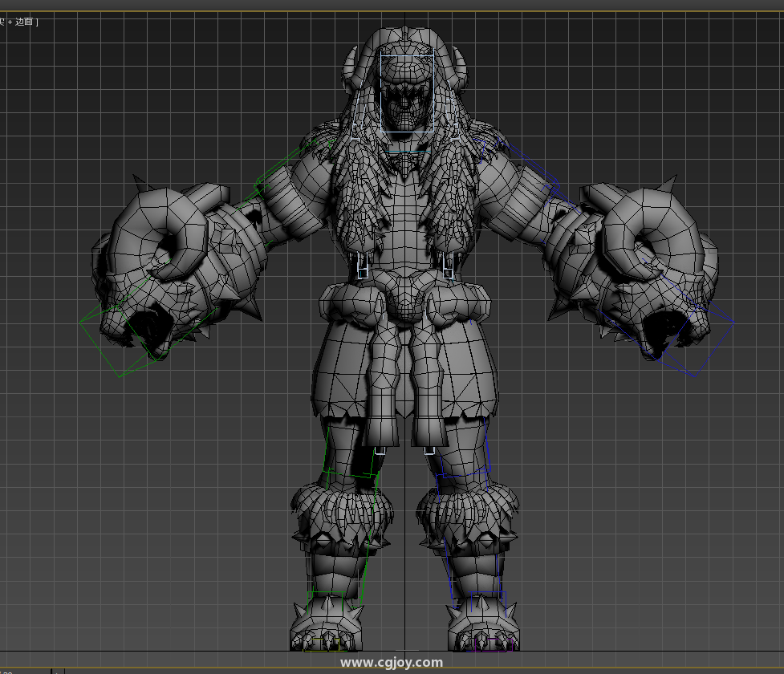The image size is (784, 674).
Task: Select the right hanging loincloth flap
Action: tap(429, 385)
